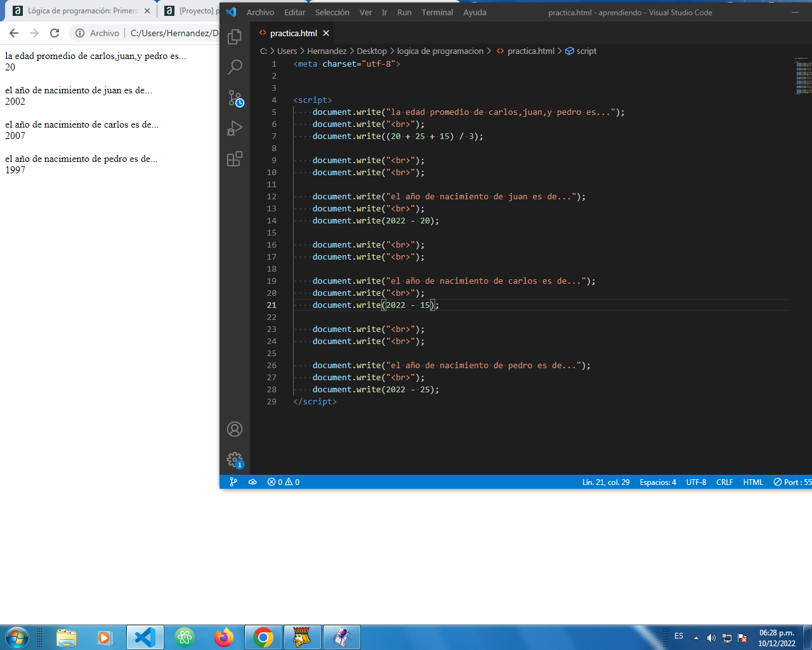The width and height of the screenshot is (812, 650).
Task: Open the Explorer view in VS Code
Action: (235, 37)
